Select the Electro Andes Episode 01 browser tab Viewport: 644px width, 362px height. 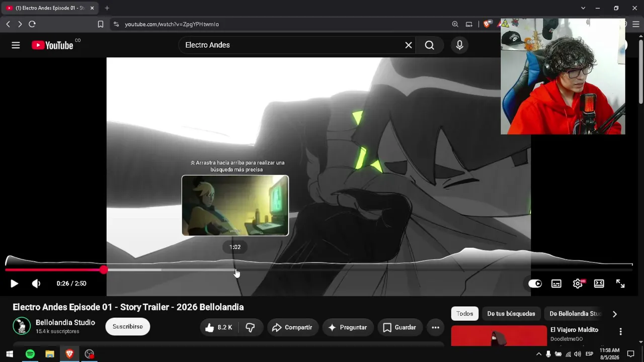pos(49,8)
